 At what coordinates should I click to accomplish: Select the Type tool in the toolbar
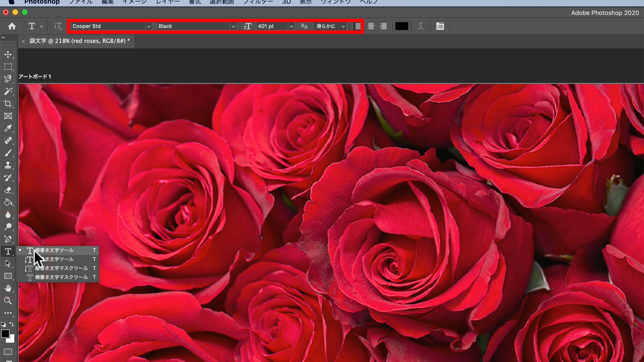point(8,251)
